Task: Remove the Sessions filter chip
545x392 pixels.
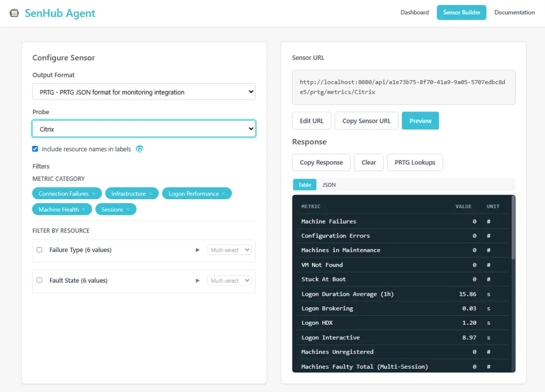Action: [128, 210]
